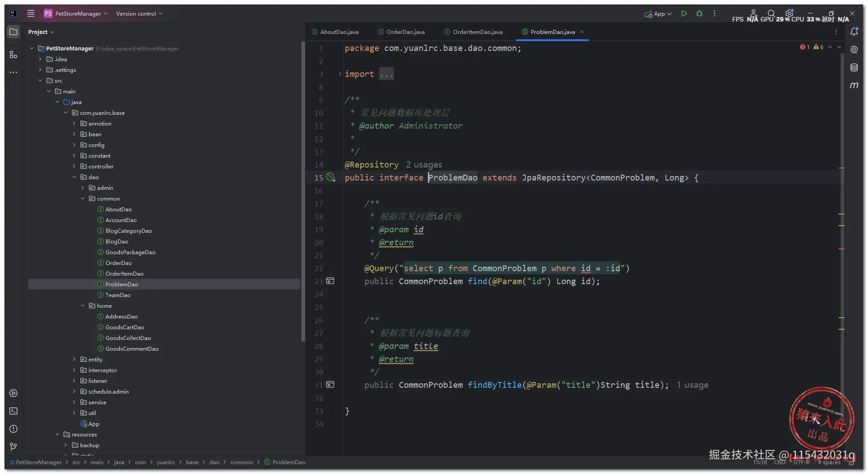The height and width of the screenshot is (474, 868).
Task: Switch to AboutDao.java tab
Action: pyautogui.click(x=335, y=32)
